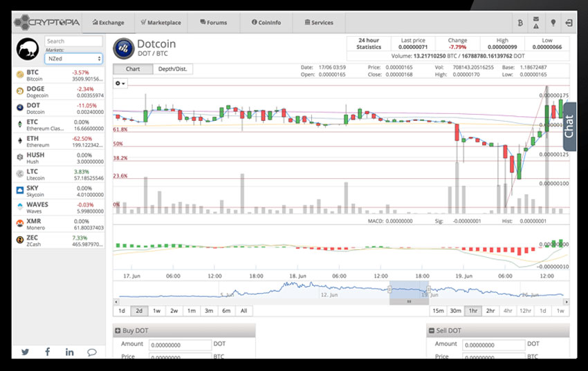The image size is (588, 371).
Task: Click in the market Search field
Action: pyautogui.click(x=73, y=41)
